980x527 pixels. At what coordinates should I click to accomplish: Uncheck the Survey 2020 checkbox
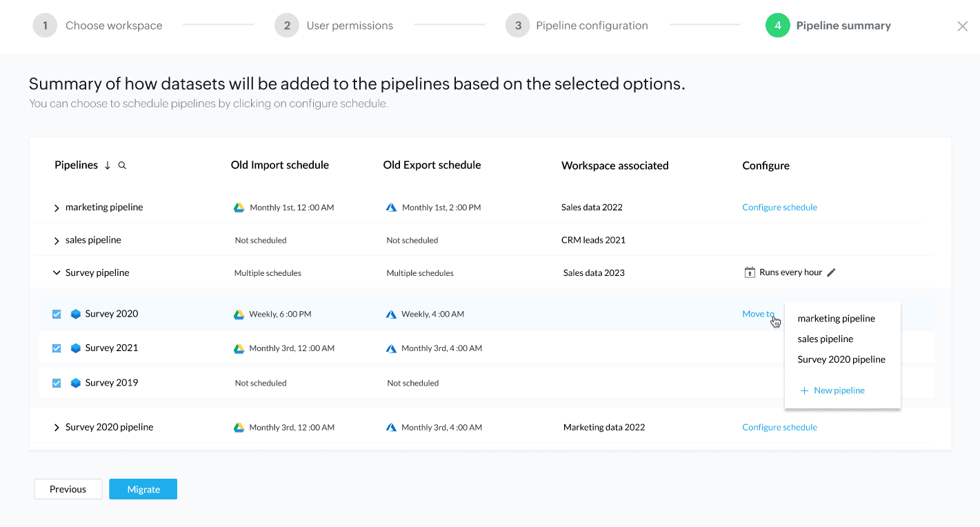(x=57, y=315)
